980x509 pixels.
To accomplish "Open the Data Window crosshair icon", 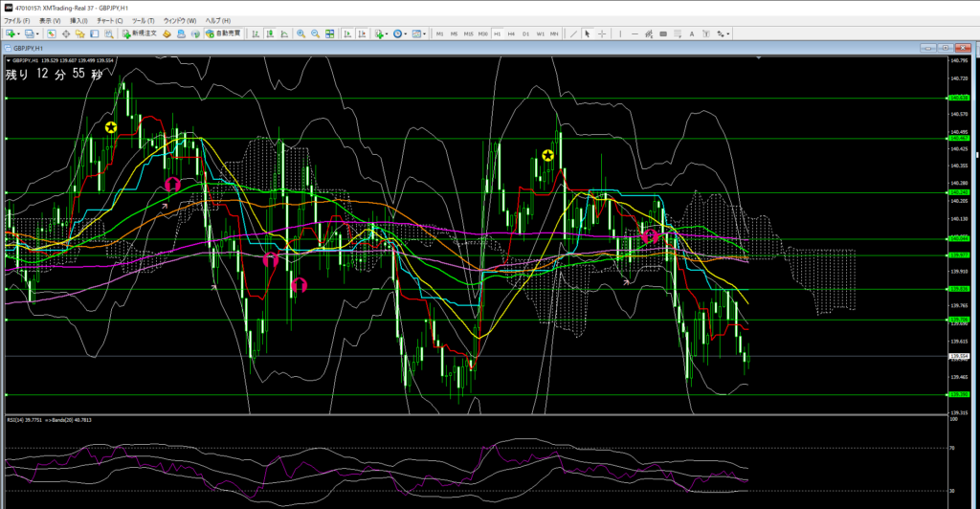I will 66,33.
